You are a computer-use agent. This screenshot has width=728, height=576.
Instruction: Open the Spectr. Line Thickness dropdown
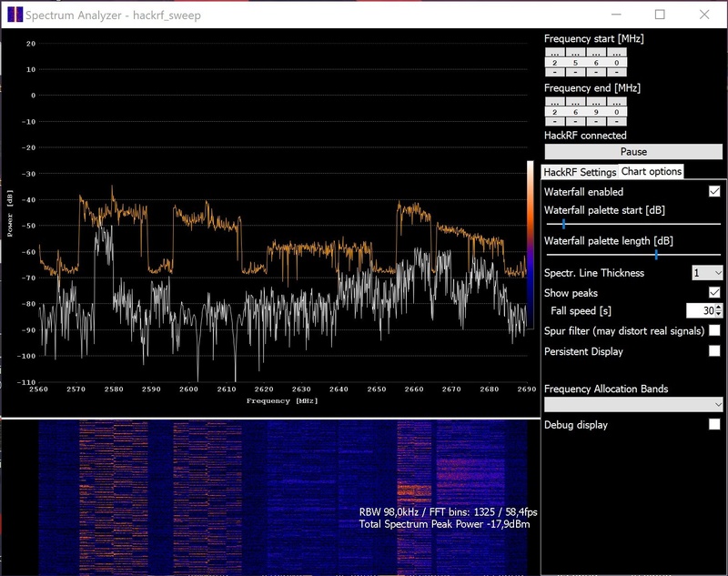tap(707, 272)
